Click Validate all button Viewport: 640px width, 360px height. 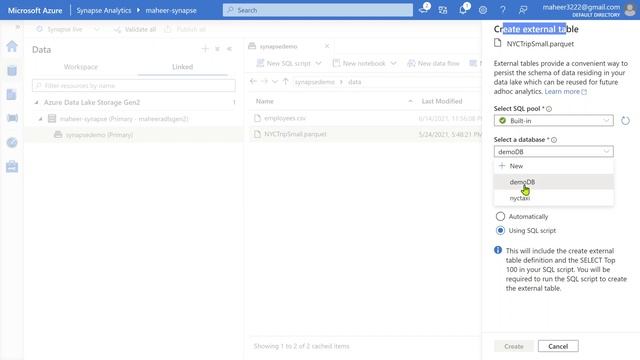tap(135, 29)
